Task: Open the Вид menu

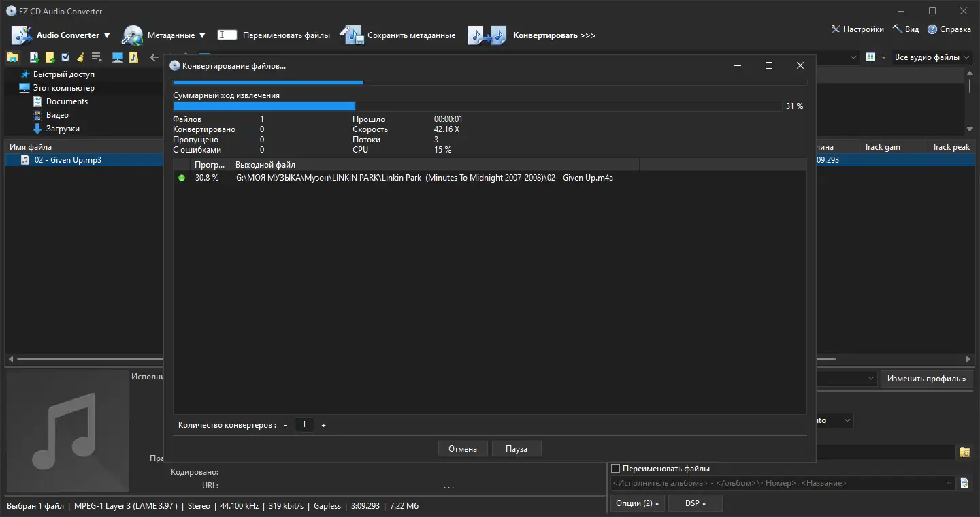Action: pos(906,29)
